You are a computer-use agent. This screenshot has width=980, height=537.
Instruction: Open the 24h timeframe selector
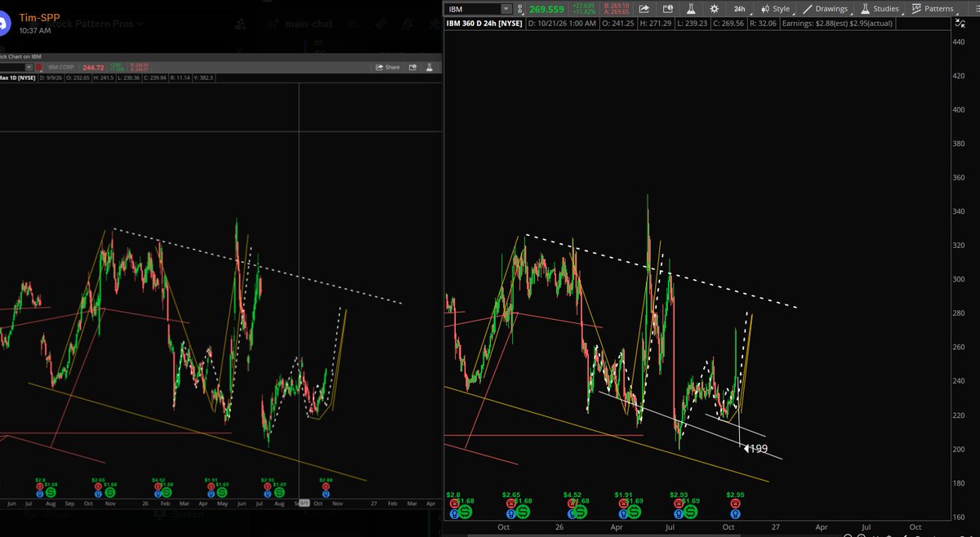pos(740,9)
